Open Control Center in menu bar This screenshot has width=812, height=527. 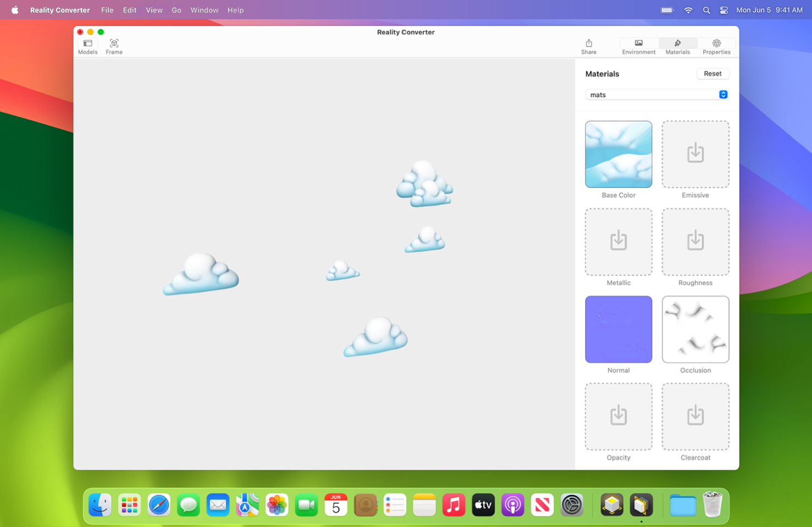point(724,10)
